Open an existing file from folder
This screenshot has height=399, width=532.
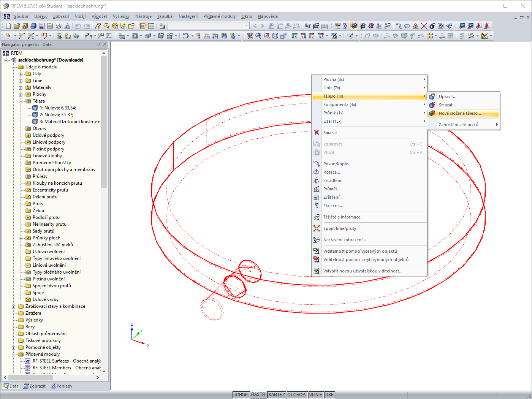(x=16, y=26)
